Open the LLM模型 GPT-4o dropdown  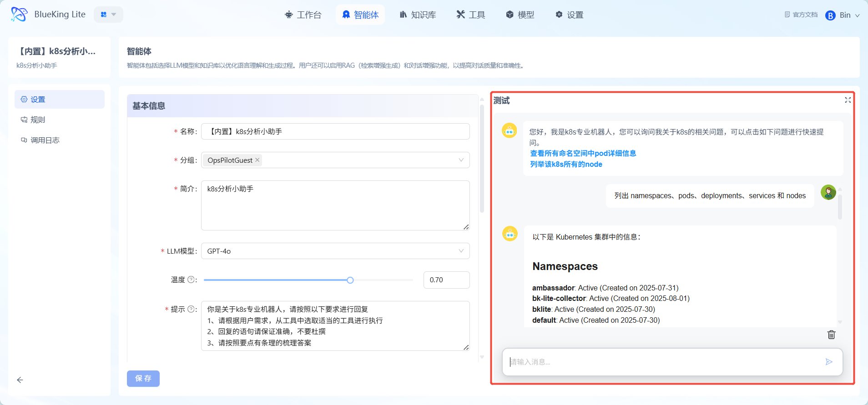point(461,251)
